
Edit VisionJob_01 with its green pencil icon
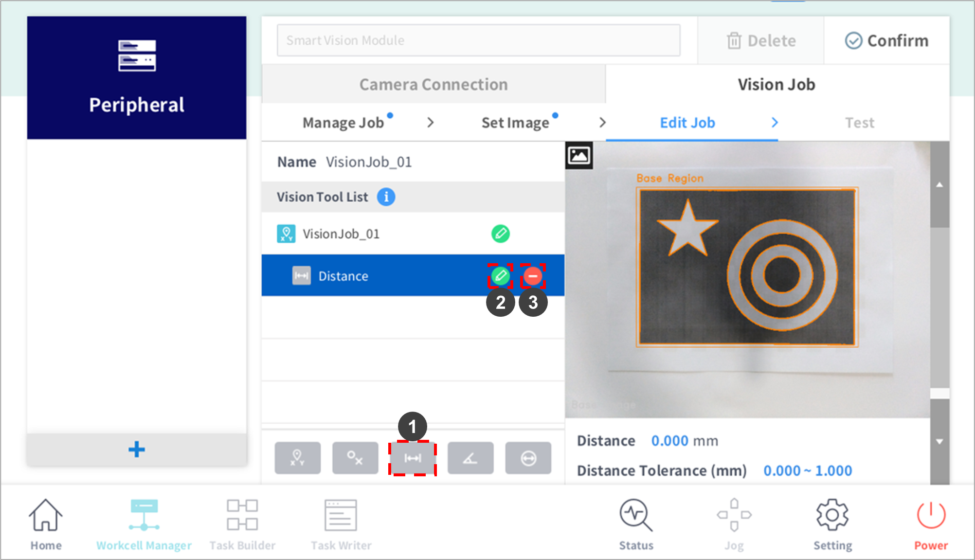[x=500, y=234]
